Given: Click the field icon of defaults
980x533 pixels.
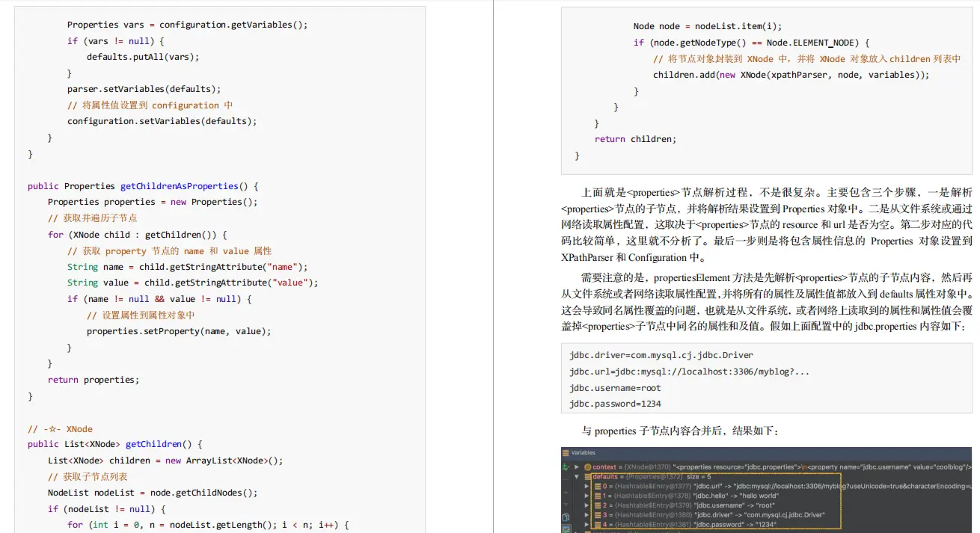Looking at the screenshot, I should point(588,477).
